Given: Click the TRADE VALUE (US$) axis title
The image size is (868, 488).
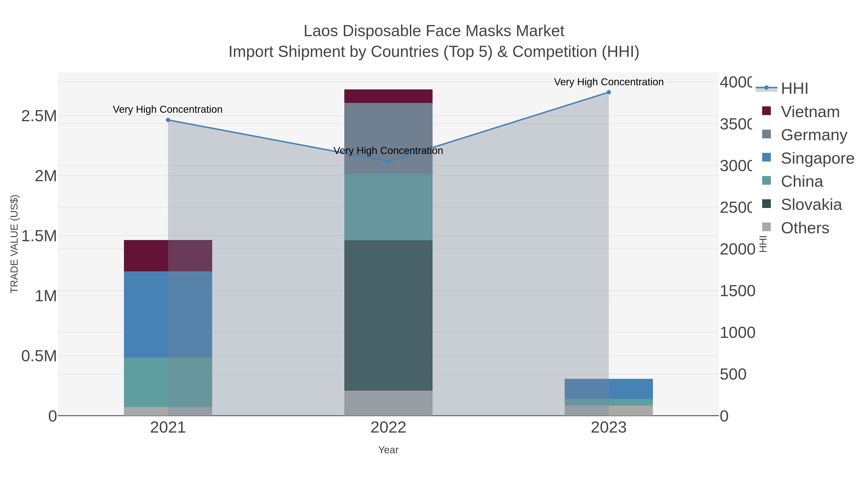Looking at the screenshot, I should pyautogui.click(x=14, y=244).
